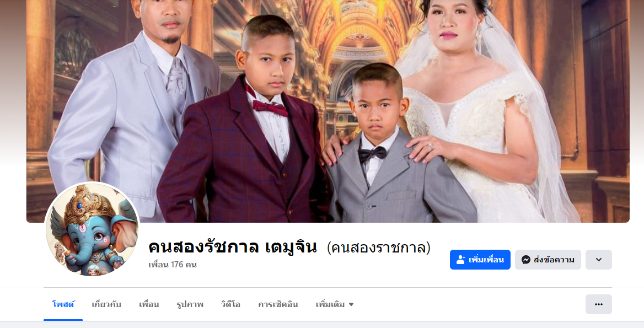Switch to the โพสต์ tab
Viewport: 644px width, 328px height.
coord(63,305)
